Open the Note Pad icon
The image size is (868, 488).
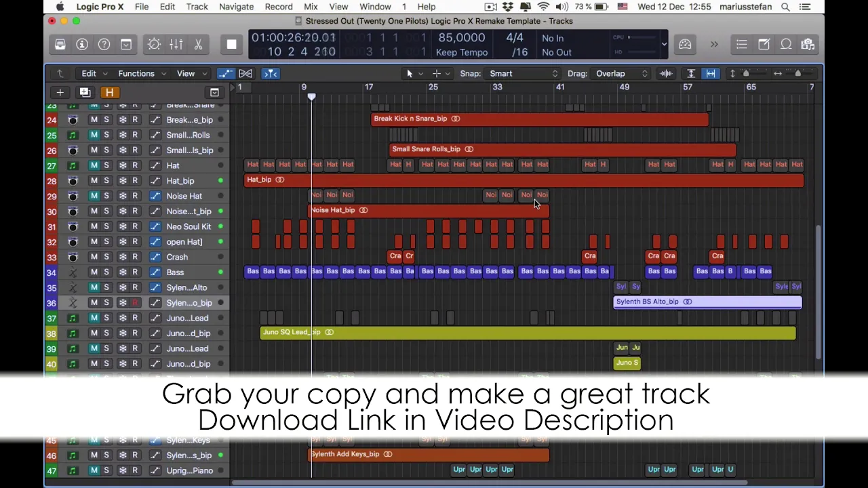tap(764, 45)
